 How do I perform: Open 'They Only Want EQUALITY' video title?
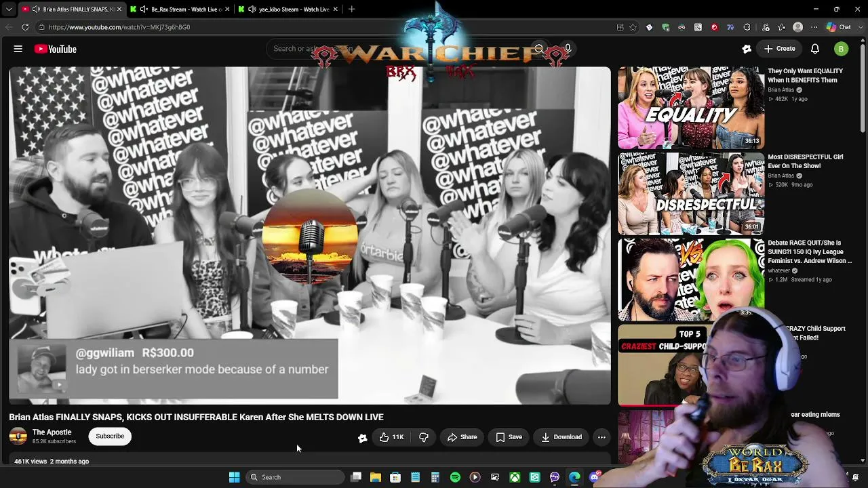[x=806, y=75]
